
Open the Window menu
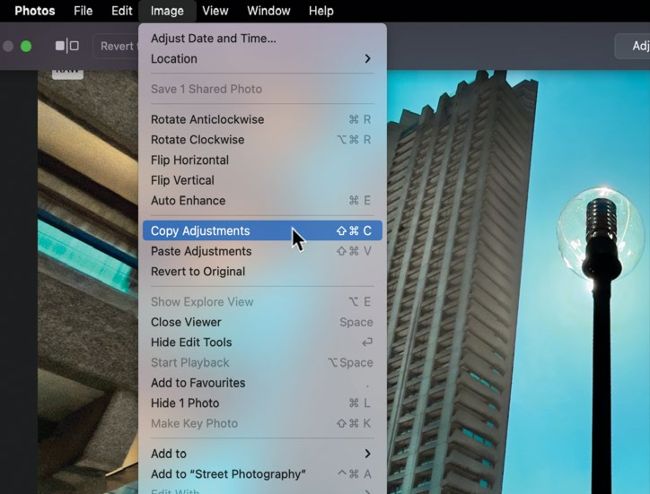[268, 11]
